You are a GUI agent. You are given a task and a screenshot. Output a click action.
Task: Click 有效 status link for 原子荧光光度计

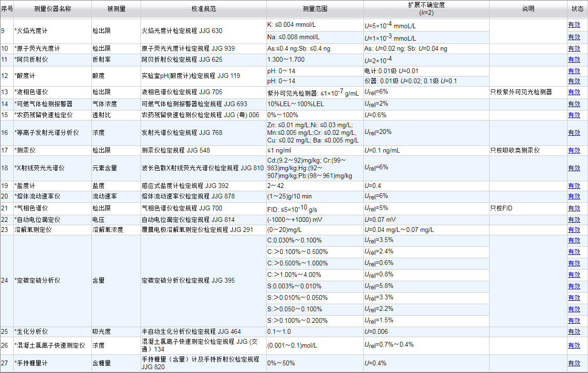tap(574, 48)
